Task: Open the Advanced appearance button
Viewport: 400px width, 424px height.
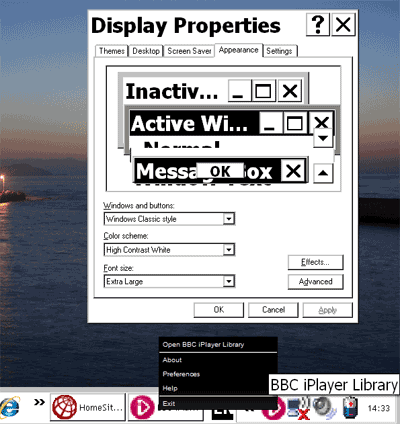Action: (315, 282)
